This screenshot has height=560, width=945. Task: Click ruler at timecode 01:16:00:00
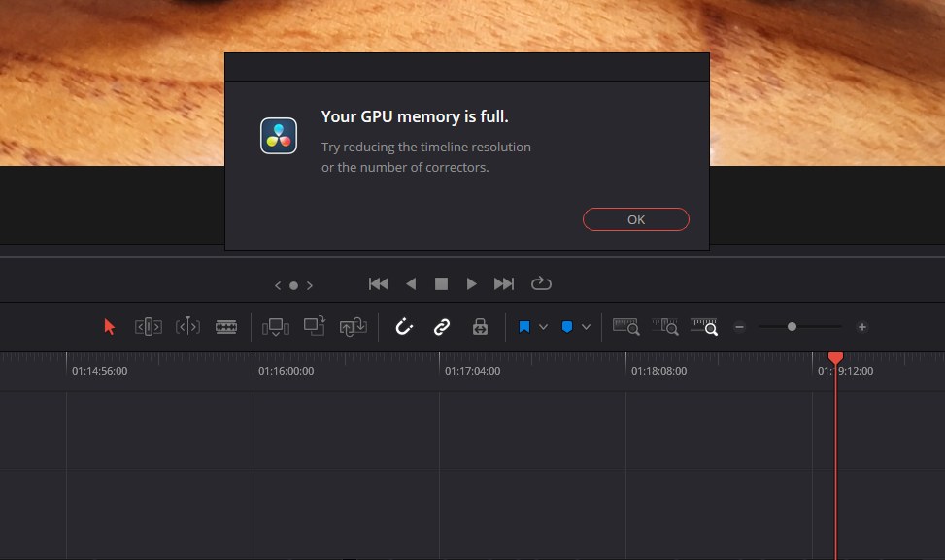point(286,371)
